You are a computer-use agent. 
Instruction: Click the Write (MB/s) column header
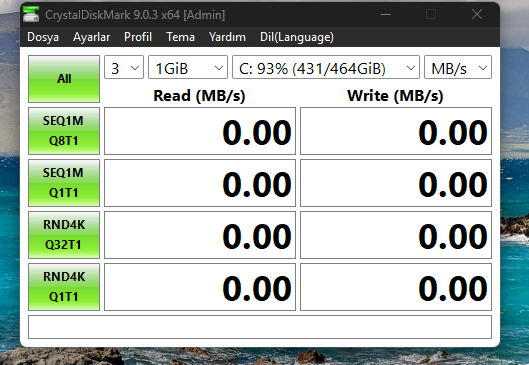pos(395,96)
